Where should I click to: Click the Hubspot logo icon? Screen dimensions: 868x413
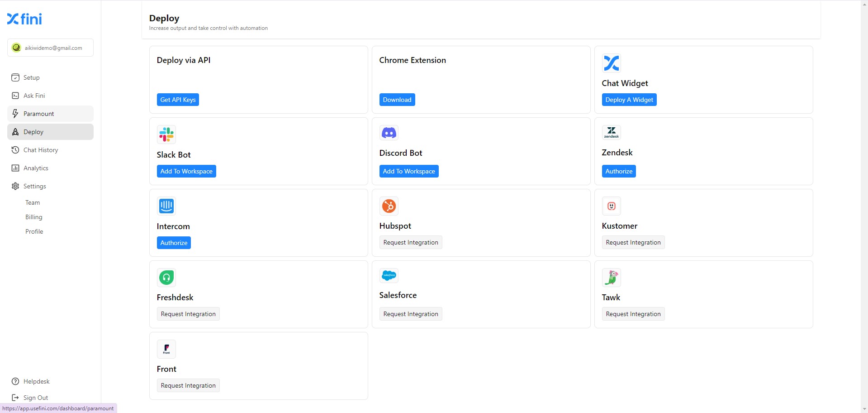(389, 206)
